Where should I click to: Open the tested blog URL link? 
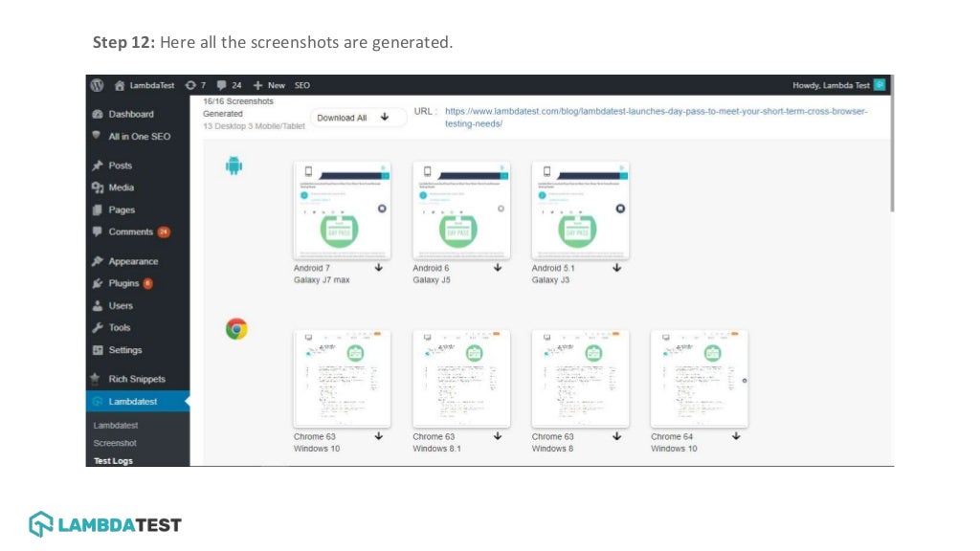pos(656,118)
